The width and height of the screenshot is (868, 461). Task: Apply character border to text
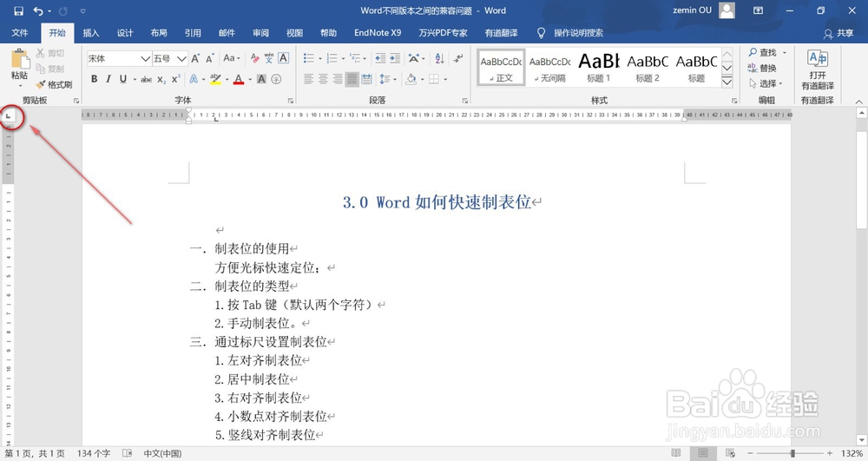[284, 58]
